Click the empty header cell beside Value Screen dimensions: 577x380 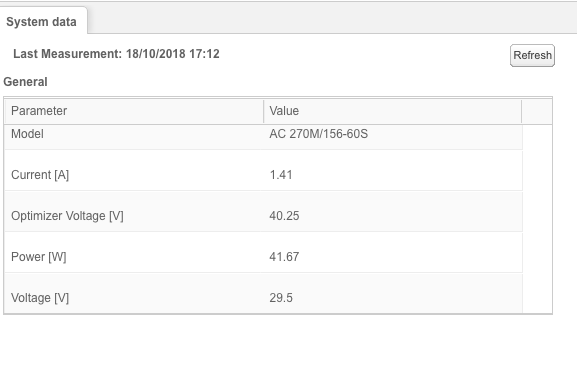click(x=537, y=111)
